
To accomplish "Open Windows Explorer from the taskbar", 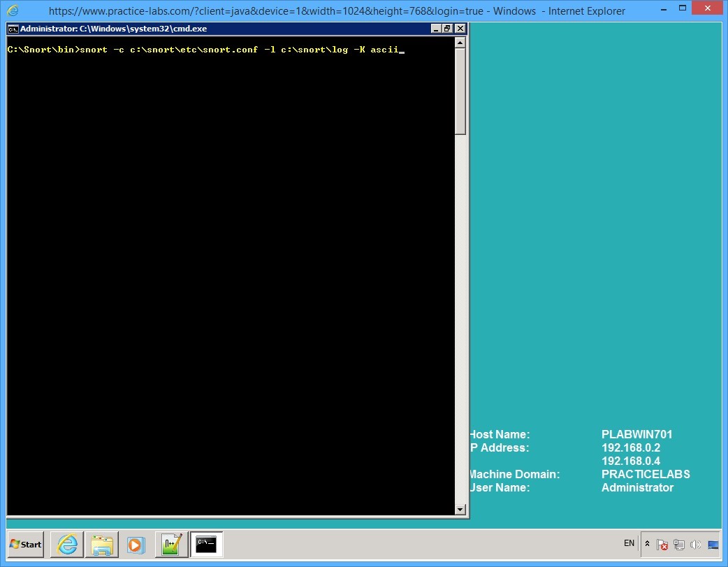I will (102, 544).
